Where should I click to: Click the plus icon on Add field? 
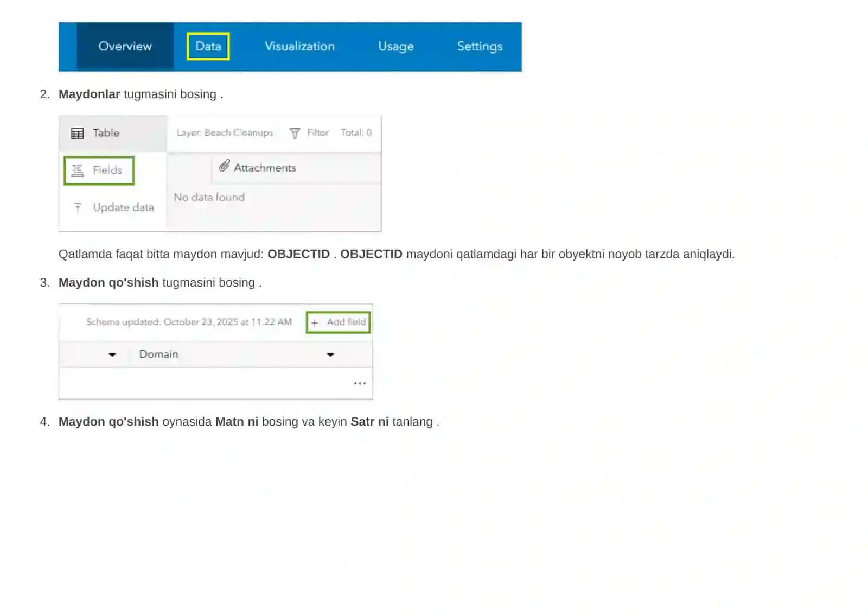tap(315, 322)
